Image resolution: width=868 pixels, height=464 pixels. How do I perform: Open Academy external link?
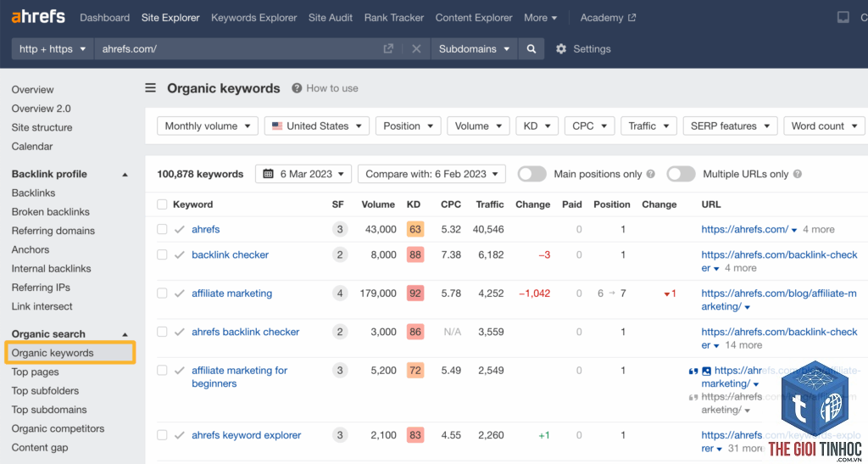coord(608,18)
